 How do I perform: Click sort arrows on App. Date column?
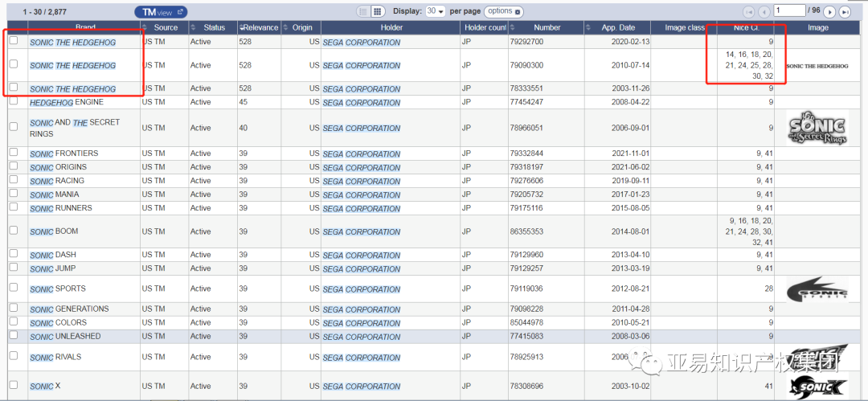pyautogui.click(x=588, y=27)
